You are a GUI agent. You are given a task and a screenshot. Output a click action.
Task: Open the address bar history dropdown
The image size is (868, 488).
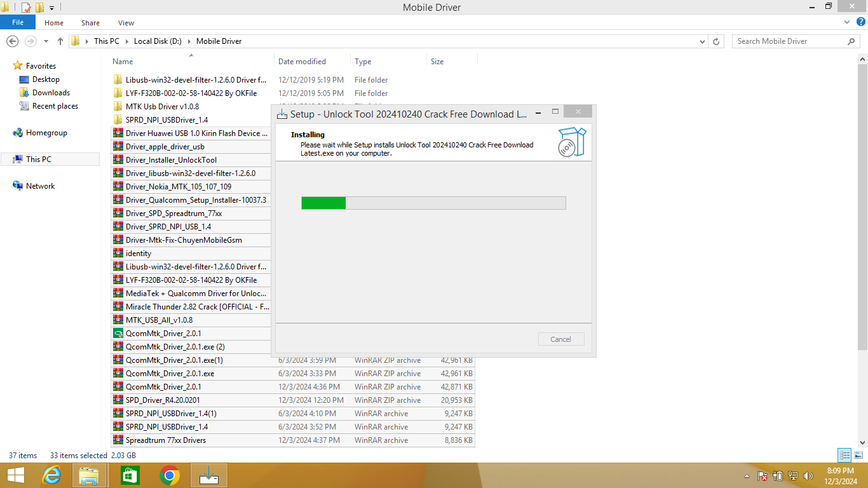pyautogui.click(x=702, y=41)
